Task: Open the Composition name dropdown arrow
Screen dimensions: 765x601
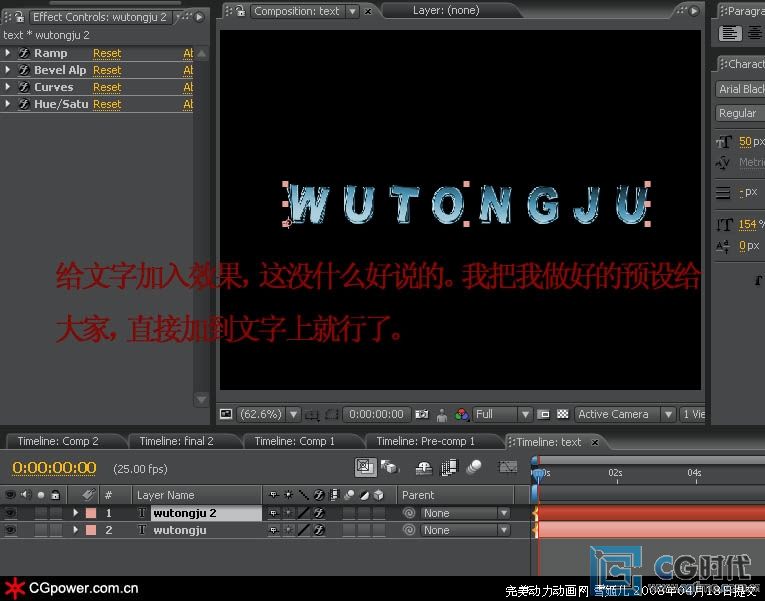Action: click(352, 11)
